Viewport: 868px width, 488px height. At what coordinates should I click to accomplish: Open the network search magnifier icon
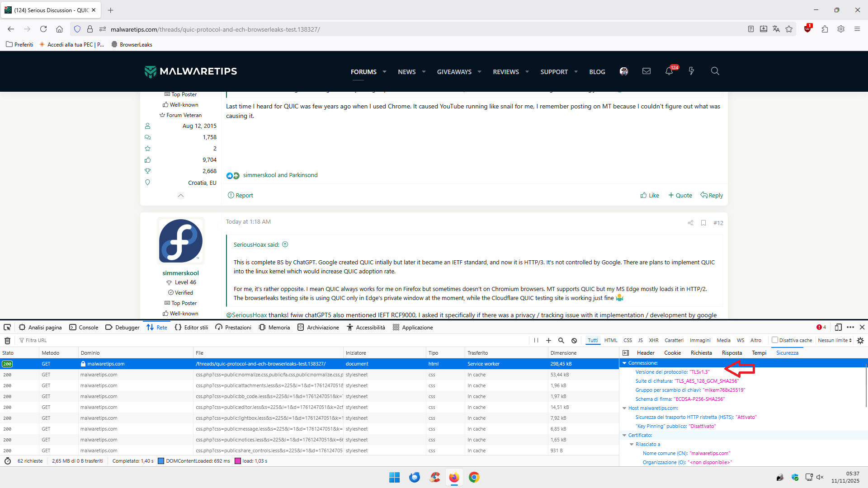click(x=561, y=341)
